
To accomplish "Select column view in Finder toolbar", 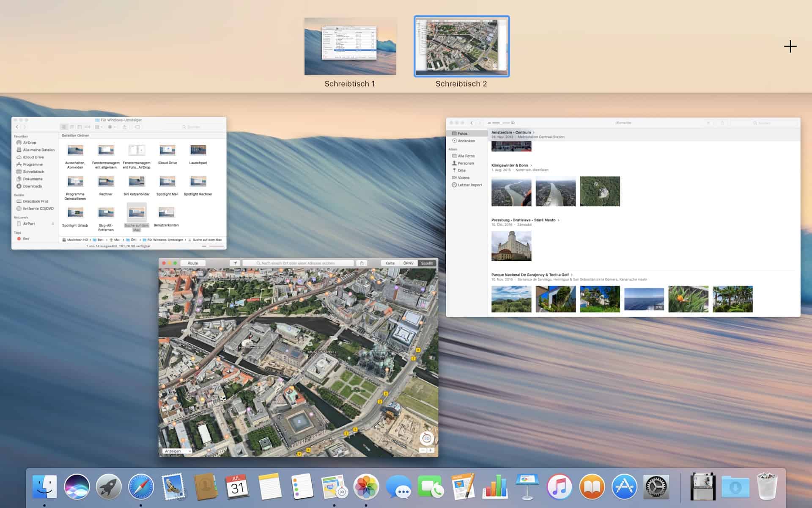I will 79,127.
